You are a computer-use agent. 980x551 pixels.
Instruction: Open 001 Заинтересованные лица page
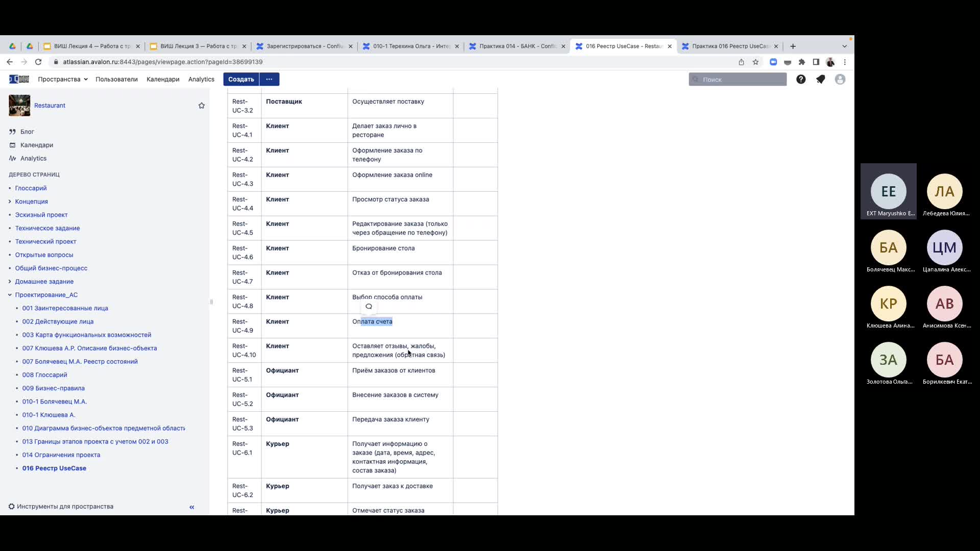pyautogui.click(x=65, y=308)
